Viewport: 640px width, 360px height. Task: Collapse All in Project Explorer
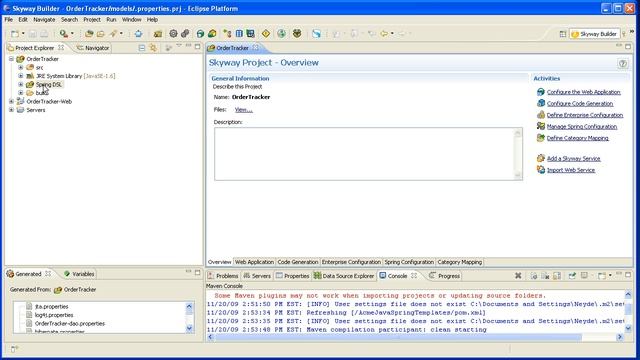tap(142, 48)
